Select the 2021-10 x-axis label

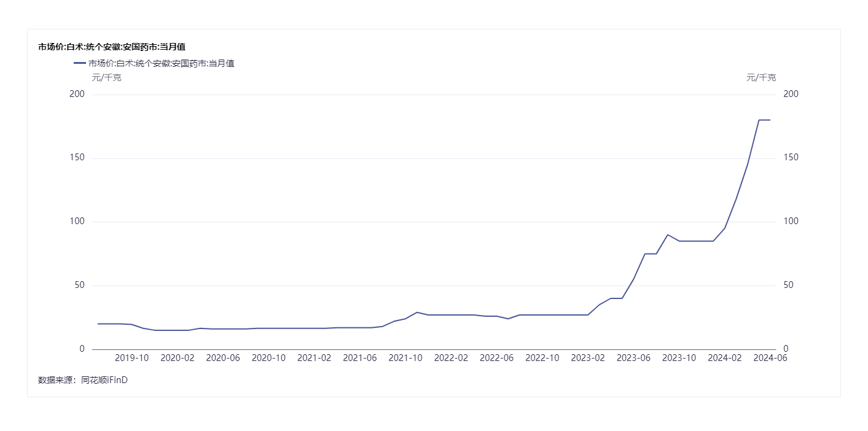coord(405,358)
